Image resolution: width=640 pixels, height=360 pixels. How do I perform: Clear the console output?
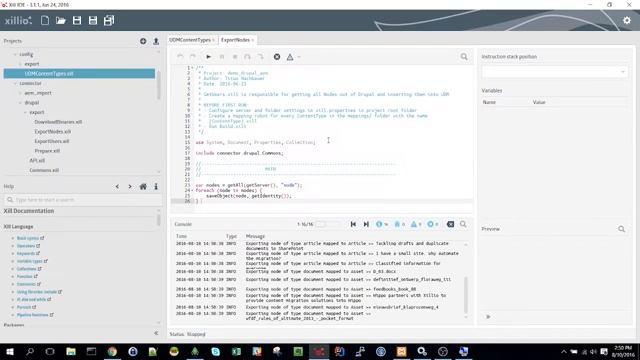pyautogui.click(x=450, y=224)
